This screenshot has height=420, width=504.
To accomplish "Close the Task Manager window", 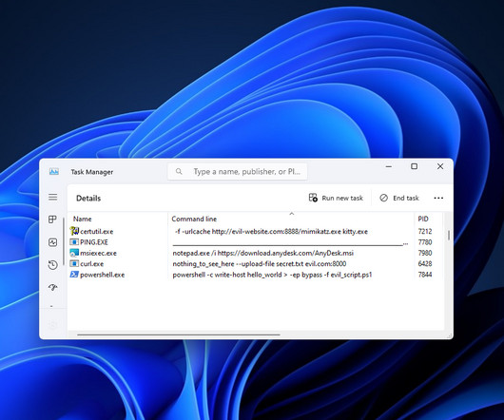I will click(440, 166).
